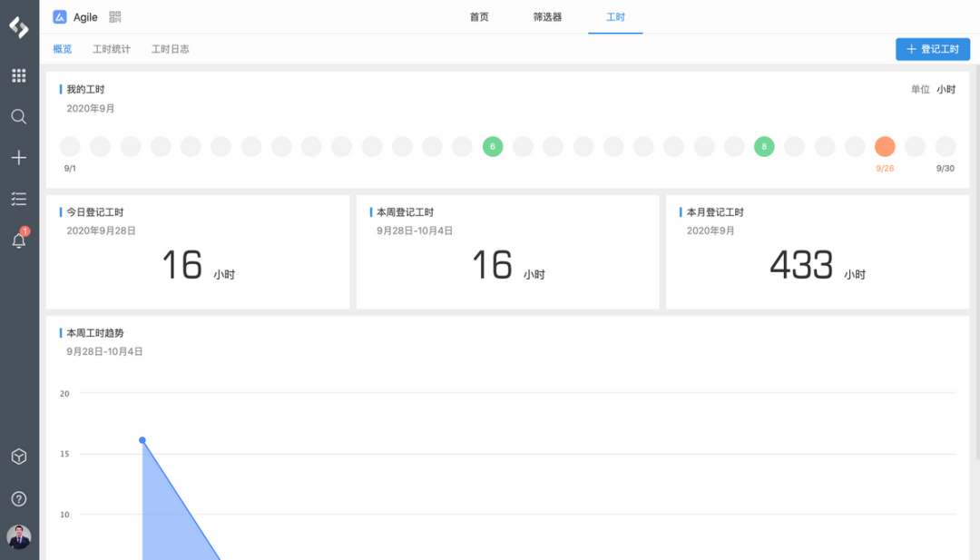Click the 9月28日-10月4日 label in trend card
The image size is (980, 560).
104,352
